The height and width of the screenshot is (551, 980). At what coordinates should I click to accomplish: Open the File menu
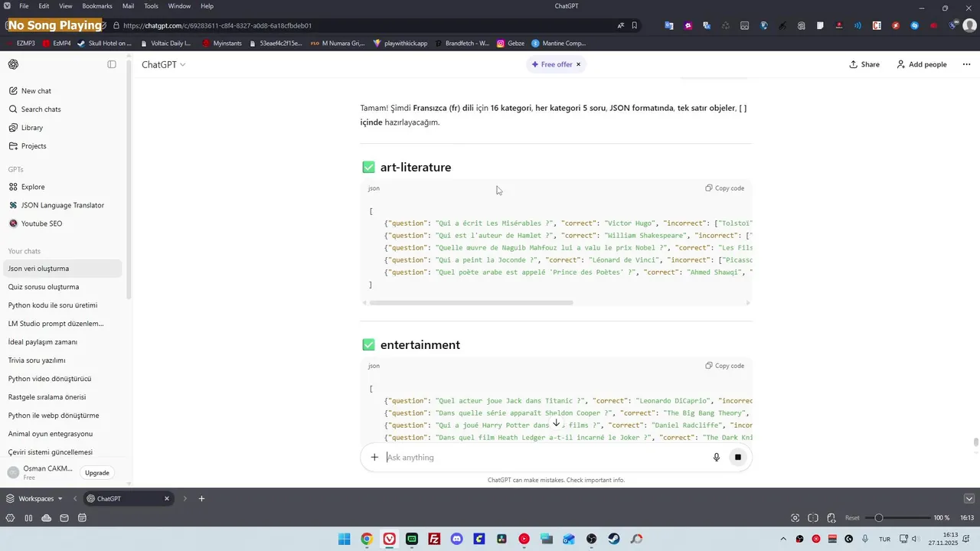click(24, 6)
